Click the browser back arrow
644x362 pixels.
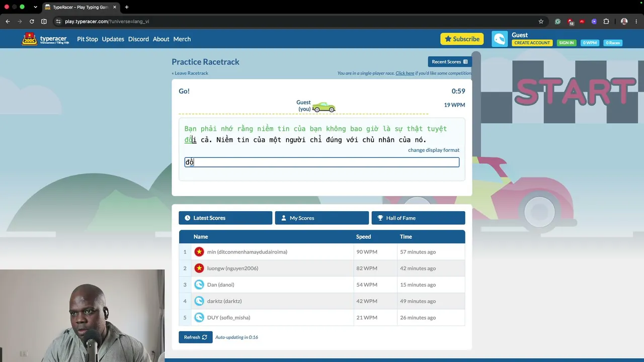8,22
